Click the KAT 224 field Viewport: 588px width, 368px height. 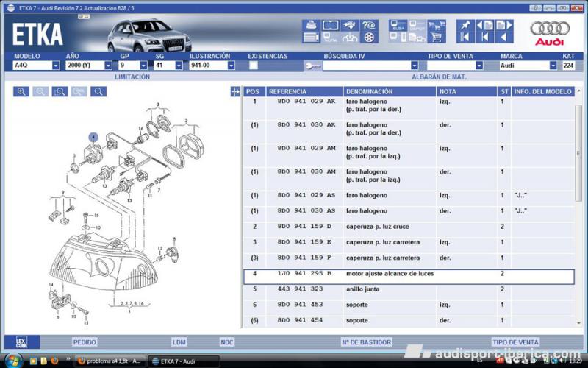(x=568, y=66)
